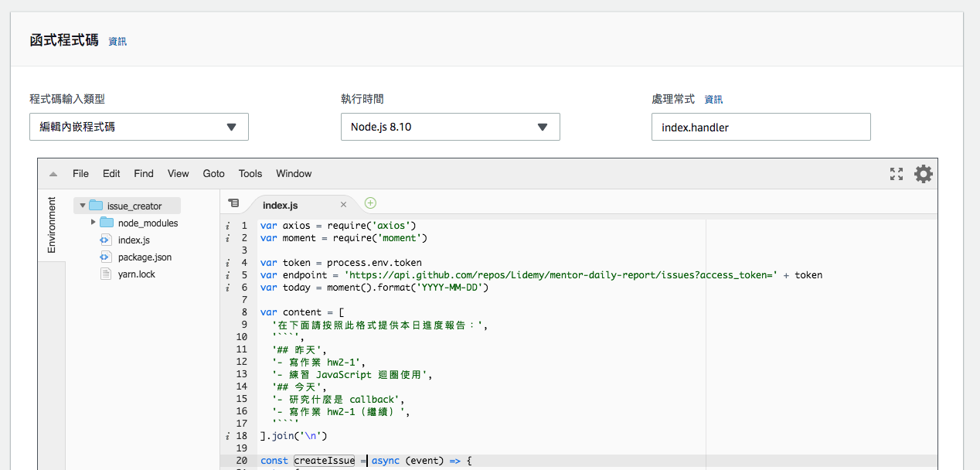This screenshot has height=470, width=980.
Task: Collapse the editor menu bar arrow
Action: (x=53, y=174)
